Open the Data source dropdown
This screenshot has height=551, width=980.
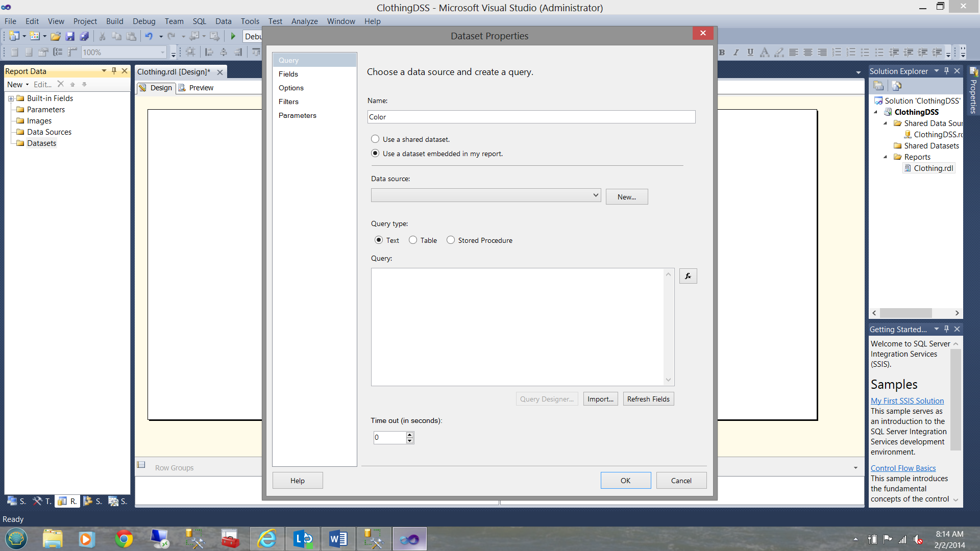point(595,195)
